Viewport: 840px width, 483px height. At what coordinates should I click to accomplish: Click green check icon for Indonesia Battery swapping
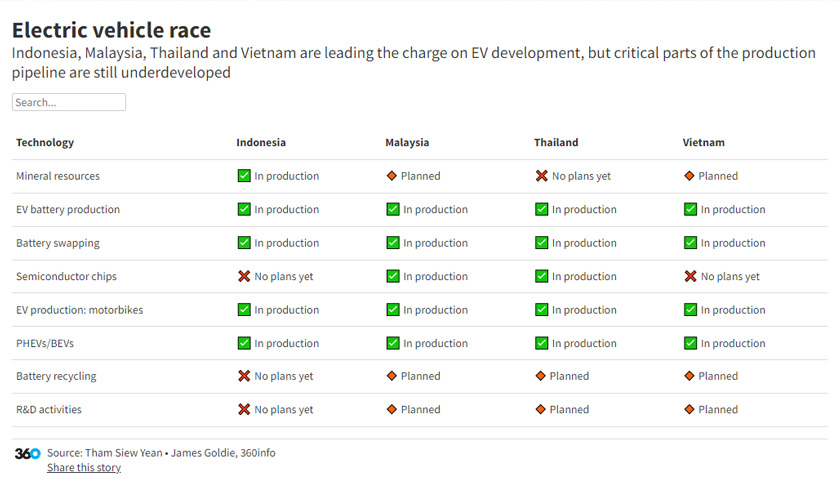[244, 243]
